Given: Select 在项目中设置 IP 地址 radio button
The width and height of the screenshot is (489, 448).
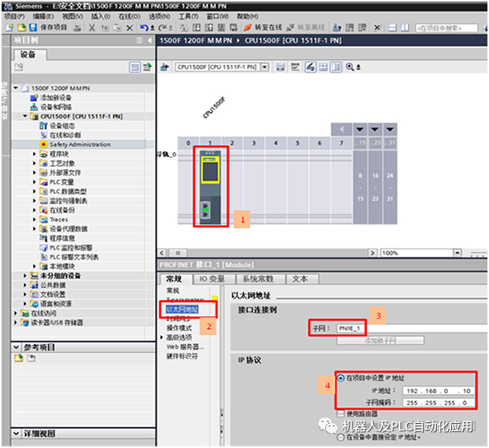Looking at the screenshot, I should (x=340, y=378).
